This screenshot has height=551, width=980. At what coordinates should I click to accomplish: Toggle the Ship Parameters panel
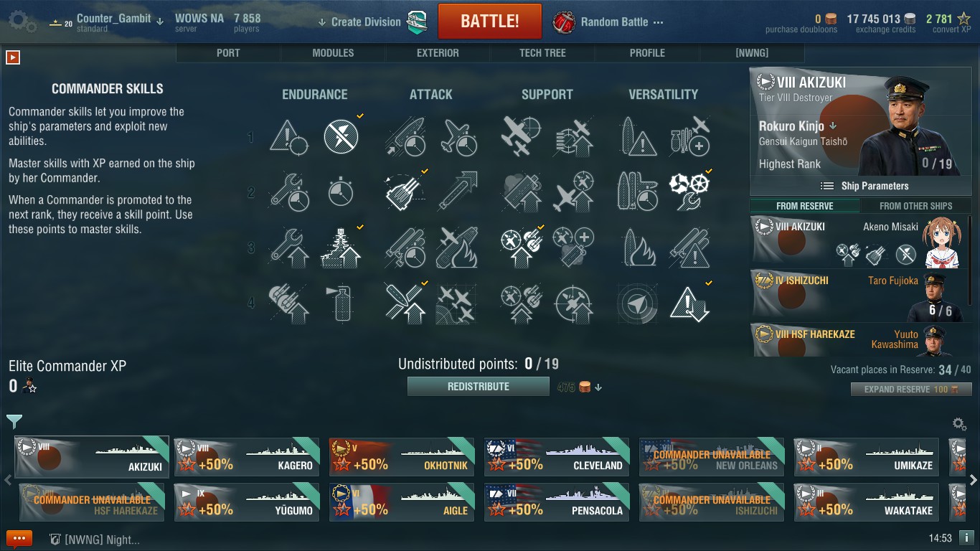point(864,186)
